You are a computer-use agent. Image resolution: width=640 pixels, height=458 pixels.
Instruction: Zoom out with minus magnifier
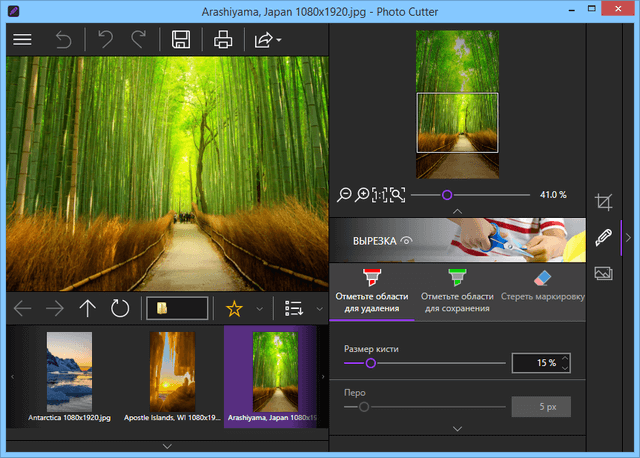click(x=344, y=195)
